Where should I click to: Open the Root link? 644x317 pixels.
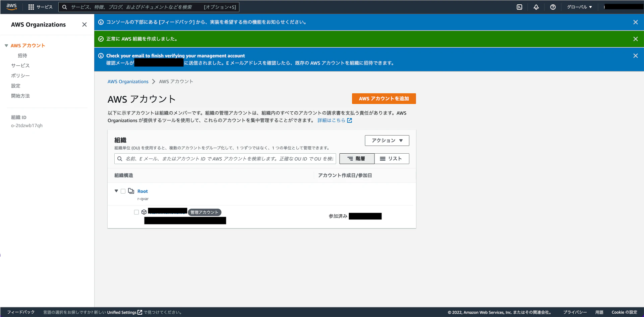coord(142,191)
